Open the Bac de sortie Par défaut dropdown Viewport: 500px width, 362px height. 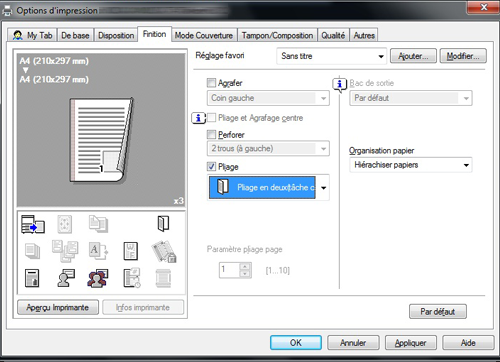(x=411, y=98)
